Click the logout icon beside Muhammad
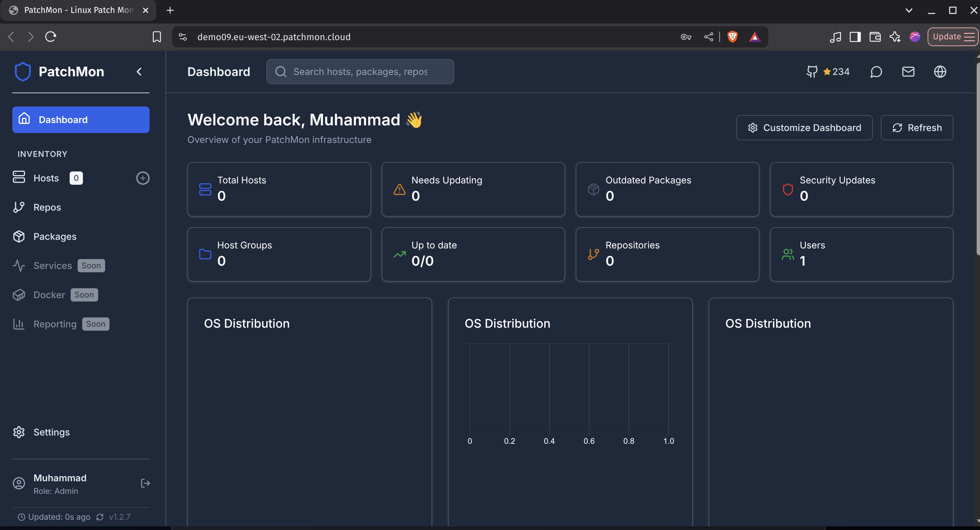Viewport: 980px width, 530px height. tap(145, 483)
